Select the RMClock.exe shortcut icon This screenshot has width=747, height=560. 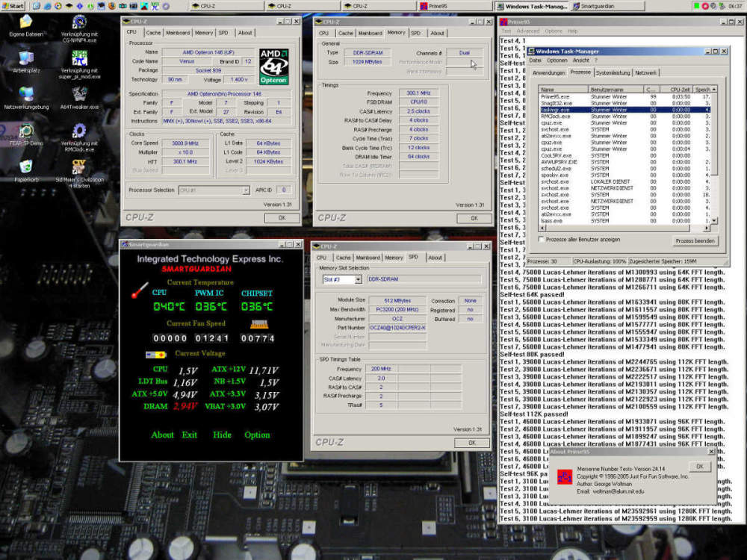point(79,131)
